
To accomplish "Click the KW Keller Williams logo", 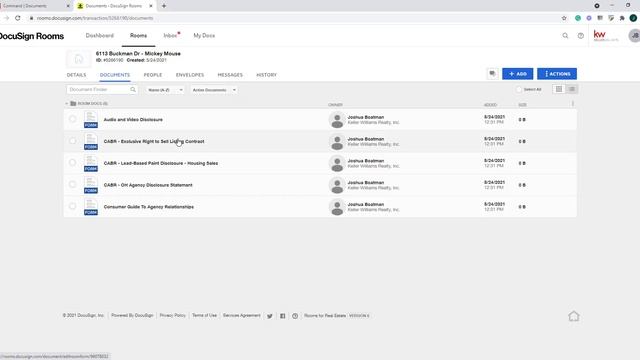I will (606, 36).
